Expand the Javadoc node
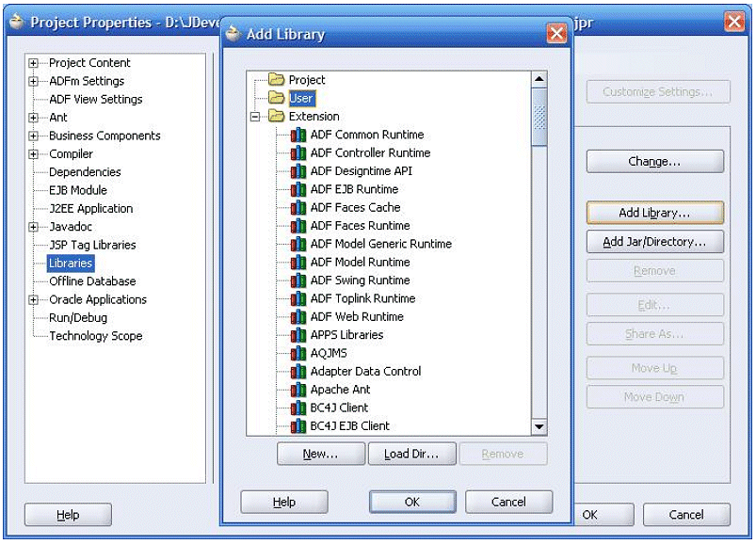Viewport: 756px width, 544px height. [33, 227]
